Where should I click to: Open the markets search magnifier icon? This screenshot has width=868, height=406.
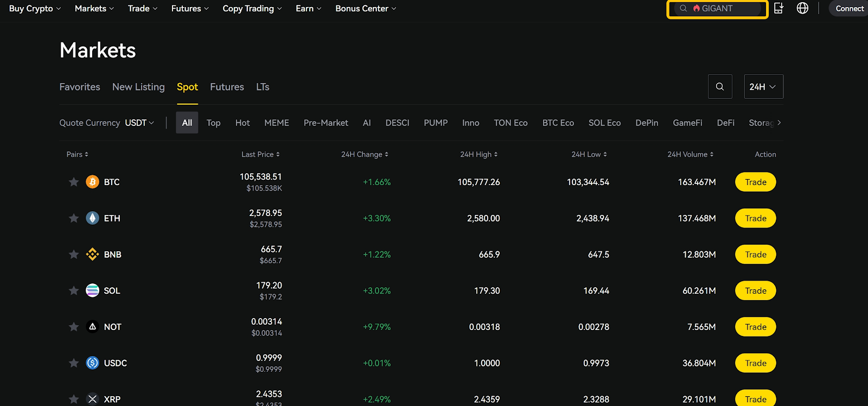pyautogui.click(x=719, y=87)
